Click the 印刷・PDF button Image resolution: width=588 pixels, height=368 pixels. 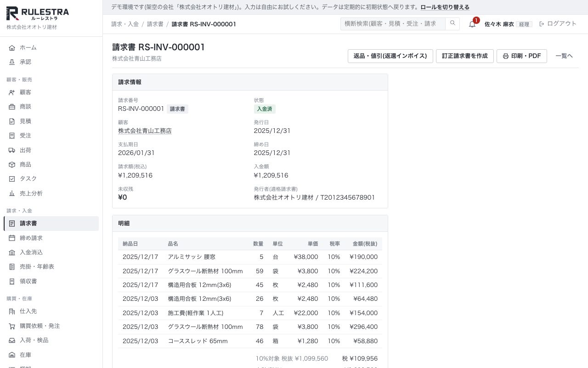pos(522,56)
